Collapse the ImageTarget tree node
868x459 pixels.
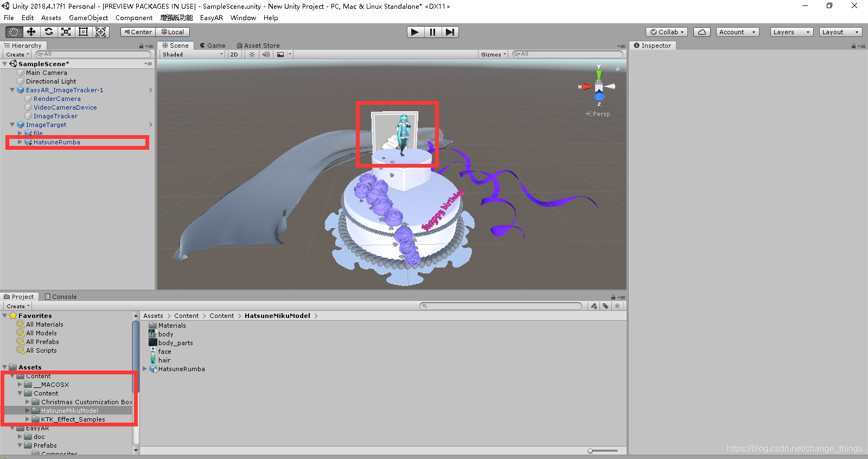12,125
